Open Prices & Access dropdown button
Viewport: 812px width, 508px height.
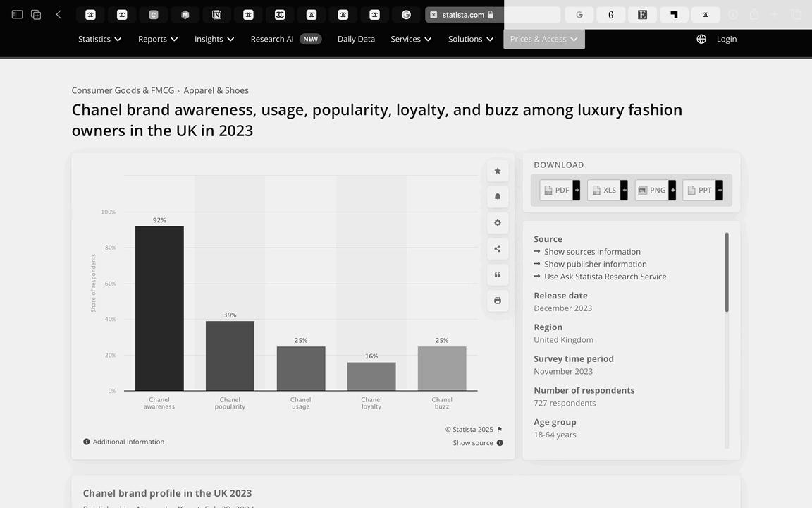543,39
